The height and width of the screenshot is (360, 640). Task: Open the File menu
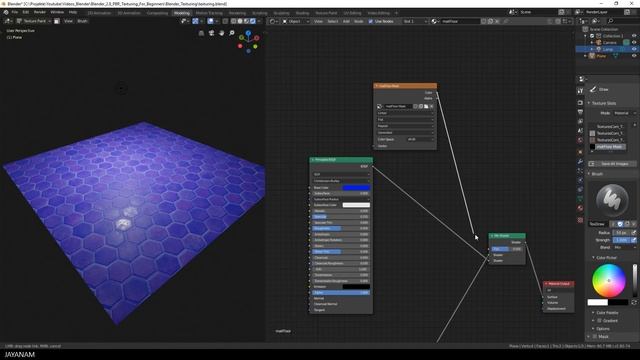15,12
